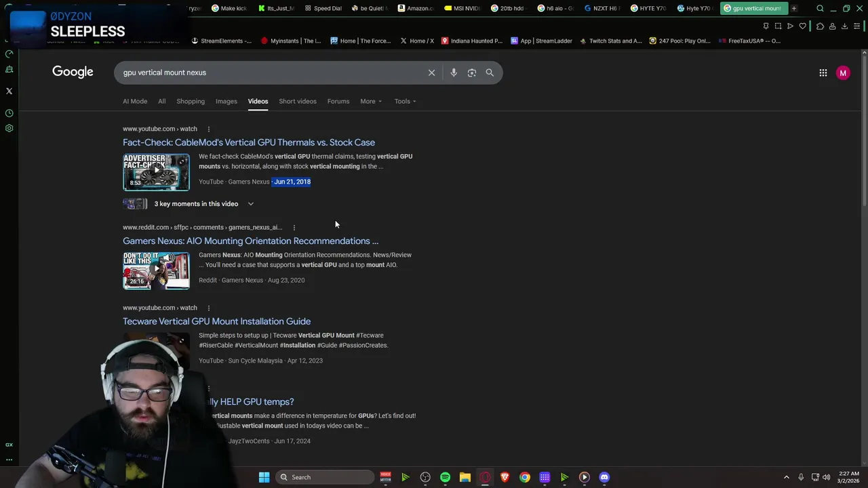Switch to Speed Dial browser tab

pyautogui.click(x=323, y=8)
